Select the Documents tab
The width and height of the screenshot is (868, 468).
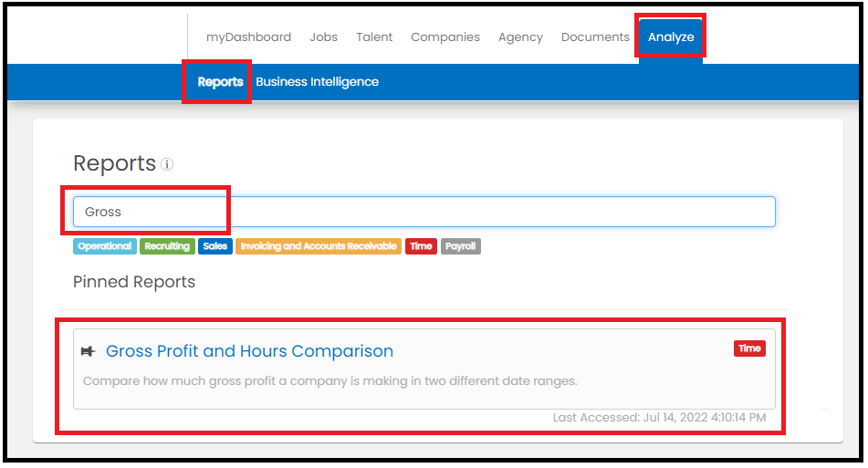595,37
